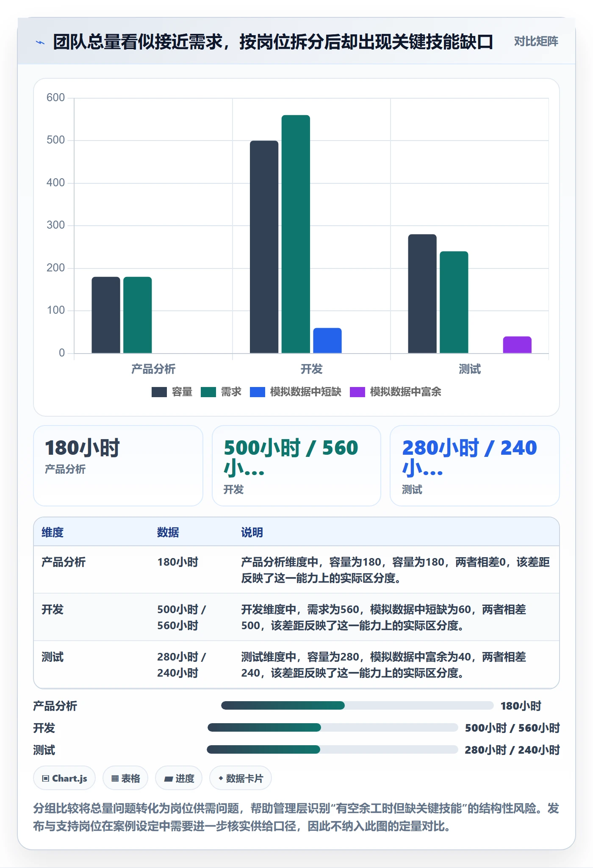593x868 pixels.
Task: Click the diamond icon in 数据卡片 chip
Action: [x=221, y=778]
